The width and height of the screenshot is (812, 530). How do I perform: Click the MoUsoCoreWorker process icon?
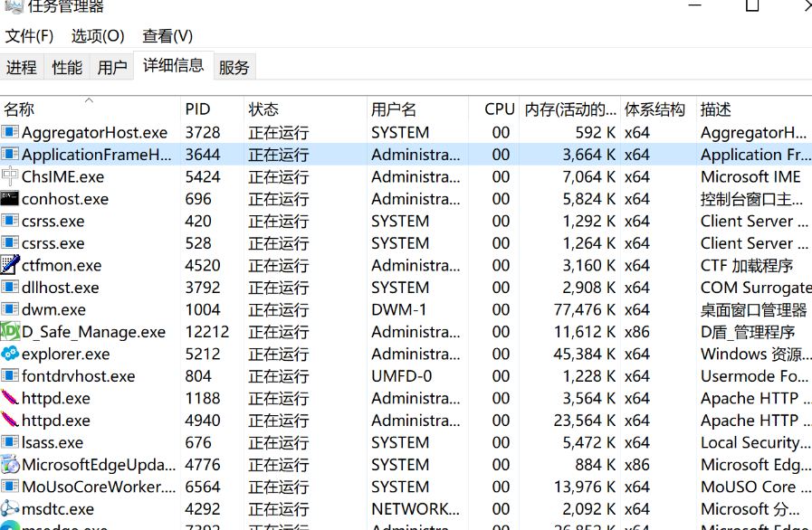tap(10, 487)
